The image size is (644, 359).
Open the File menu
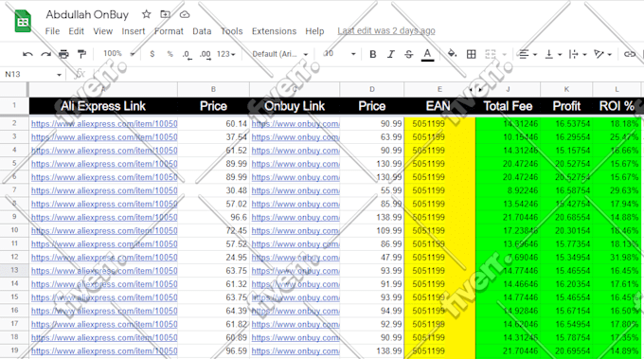pos(52,31)
